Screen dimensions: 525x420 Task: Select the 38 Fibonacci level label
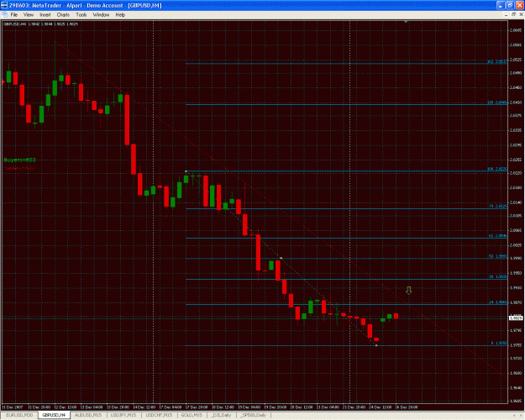pyautogui.click(x=498, y=277)
